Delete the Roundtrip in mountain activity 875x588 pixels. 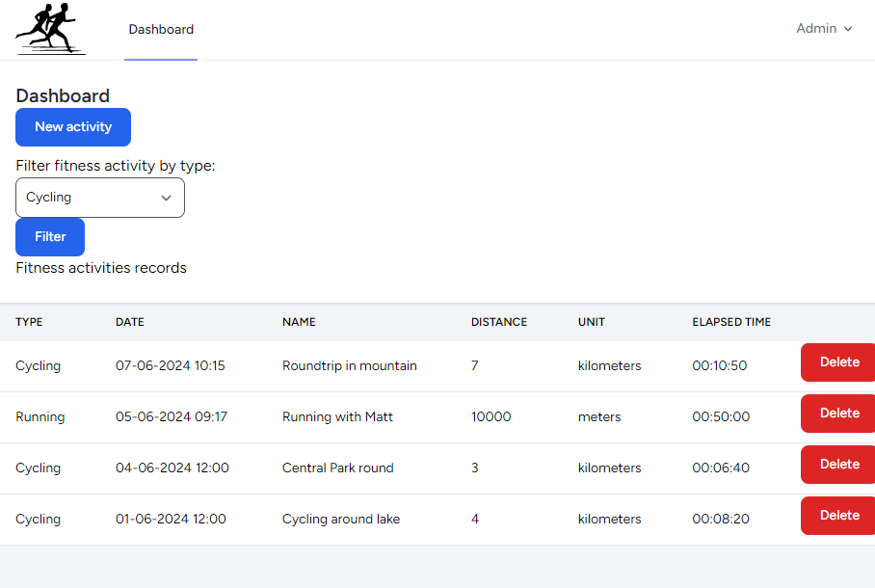(x=838, y=362)
